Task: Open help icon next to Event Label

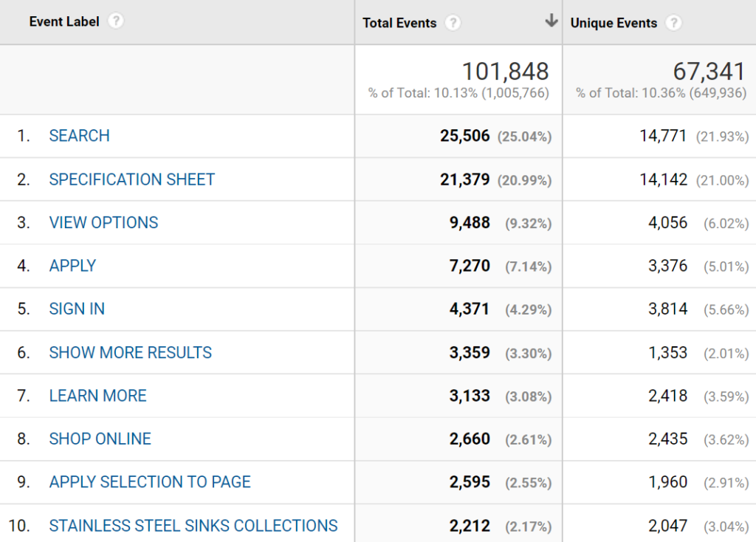Action: pos(116,21)
